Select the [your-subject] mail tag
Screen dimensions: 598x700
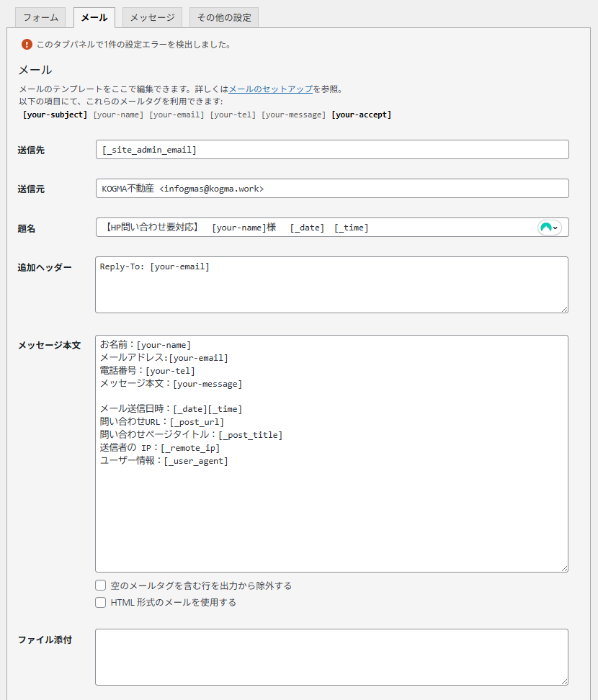55,115
